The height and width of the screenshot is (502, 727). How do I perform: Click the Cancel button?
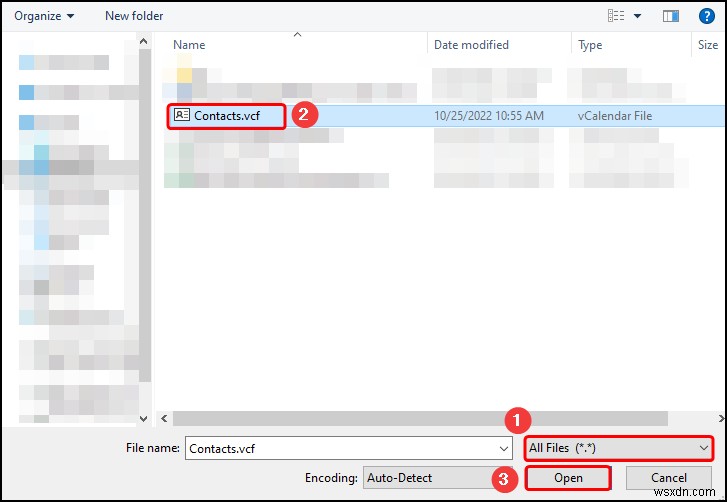point(669,478)
